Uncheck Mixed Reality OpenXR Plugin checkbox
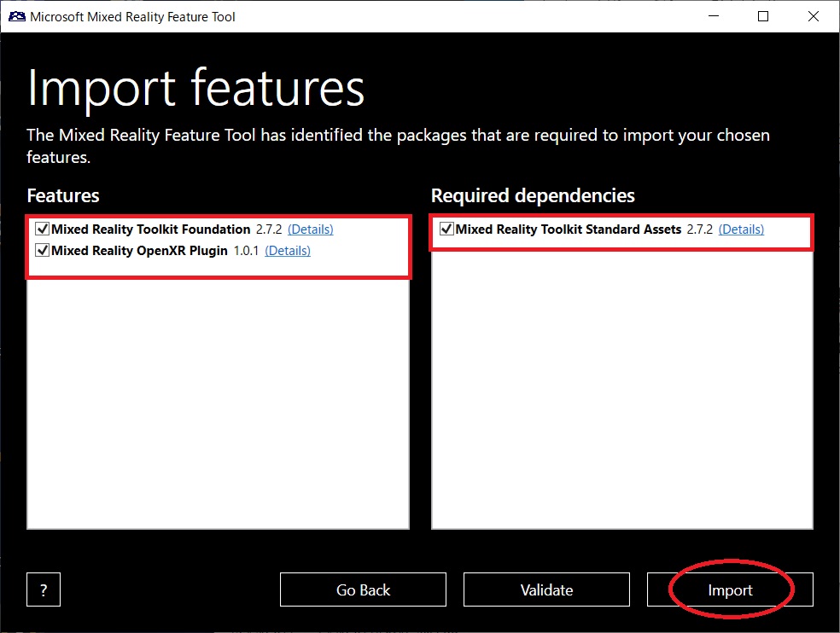840x633 pixels. click(43, 250)
